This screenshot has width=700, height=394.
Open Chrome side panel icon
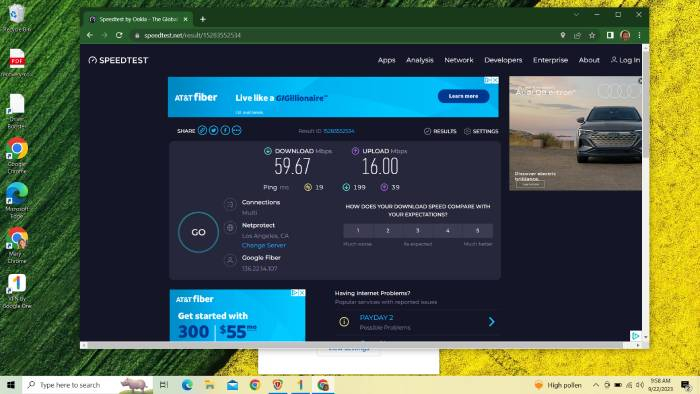610,35
